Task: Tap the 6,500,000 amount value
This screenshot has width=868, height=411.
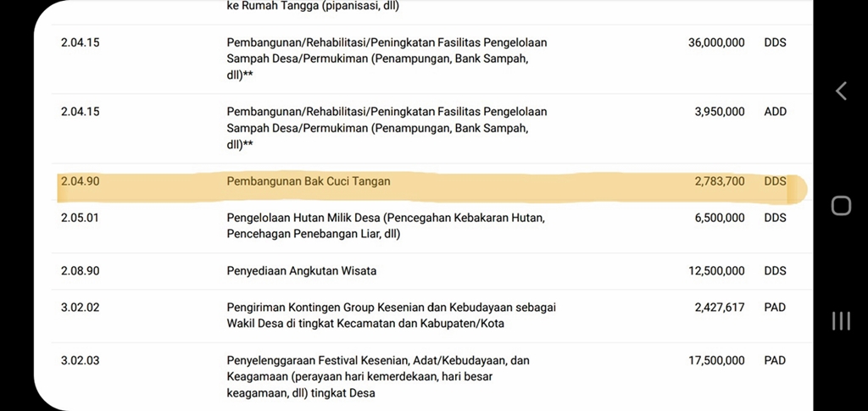Action: 719,218
